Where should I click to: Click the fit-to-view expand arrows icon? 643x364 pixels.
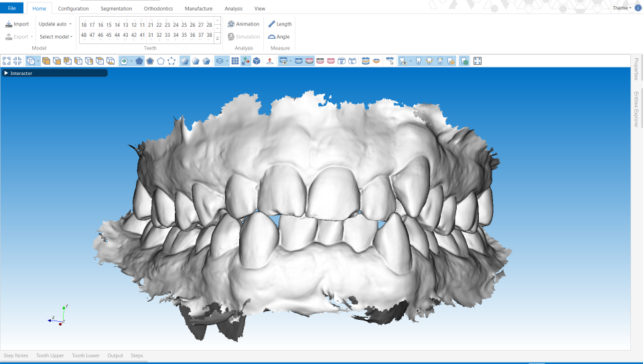click(7, 61)
